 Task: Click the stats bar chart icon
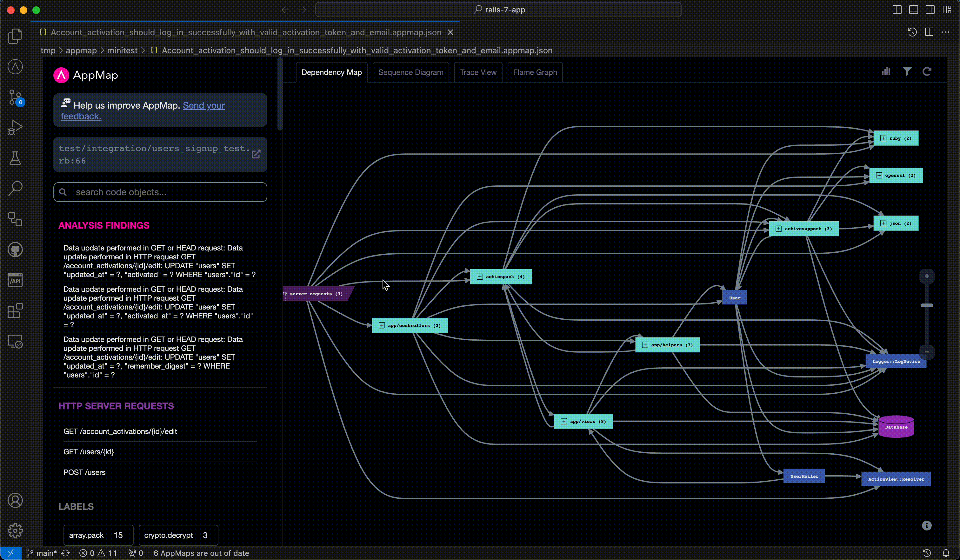pos(886,71)
